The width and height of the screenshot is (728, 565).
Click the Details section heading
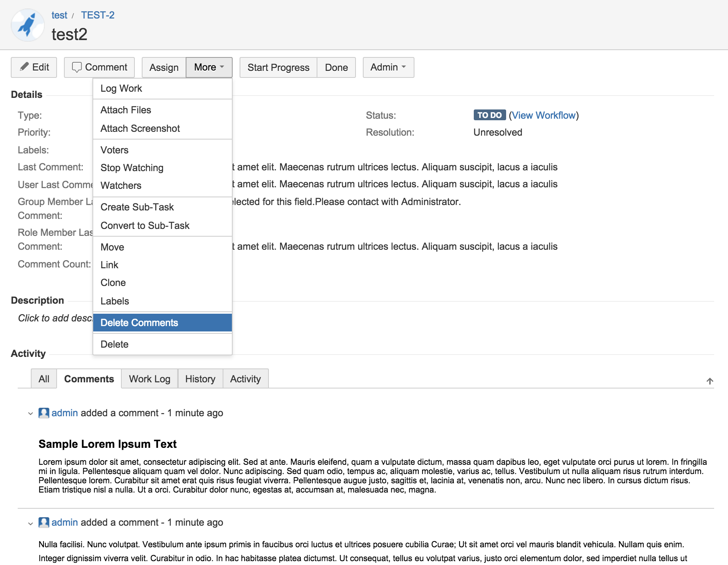(27, 95)
